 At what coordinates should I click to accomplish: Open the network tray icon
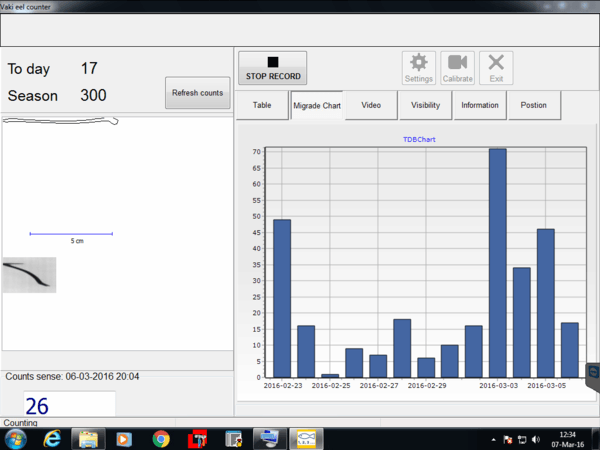pyautogui.click(x=522, y=440)
